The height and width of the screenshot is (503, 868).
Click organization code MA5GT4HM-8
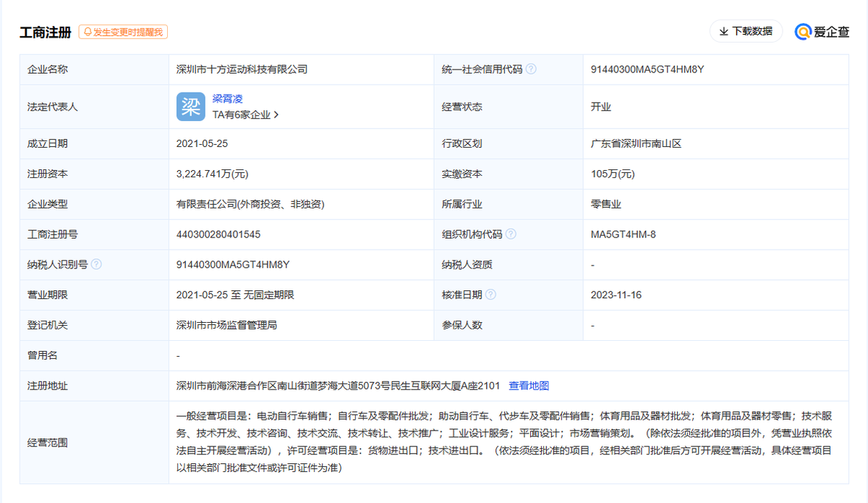coord(624,234)
